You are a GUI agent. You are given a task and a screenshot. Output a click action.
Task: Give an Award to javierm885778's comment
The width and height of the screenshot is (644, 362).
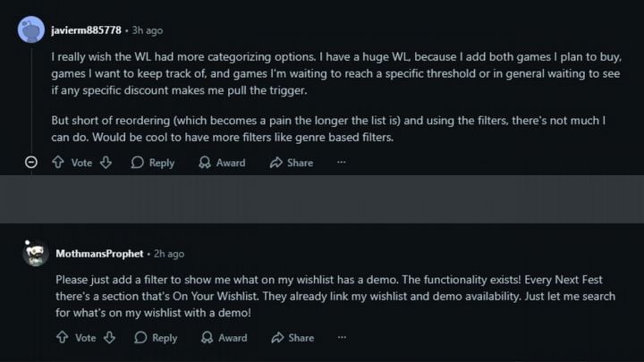(222, 163)
